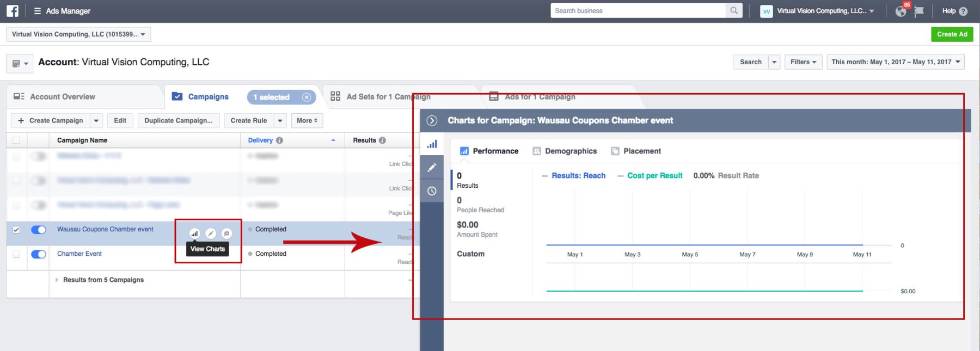
Task: Uncheck the Wausau Coupons Chamber event checkbox
Action: 16,230
